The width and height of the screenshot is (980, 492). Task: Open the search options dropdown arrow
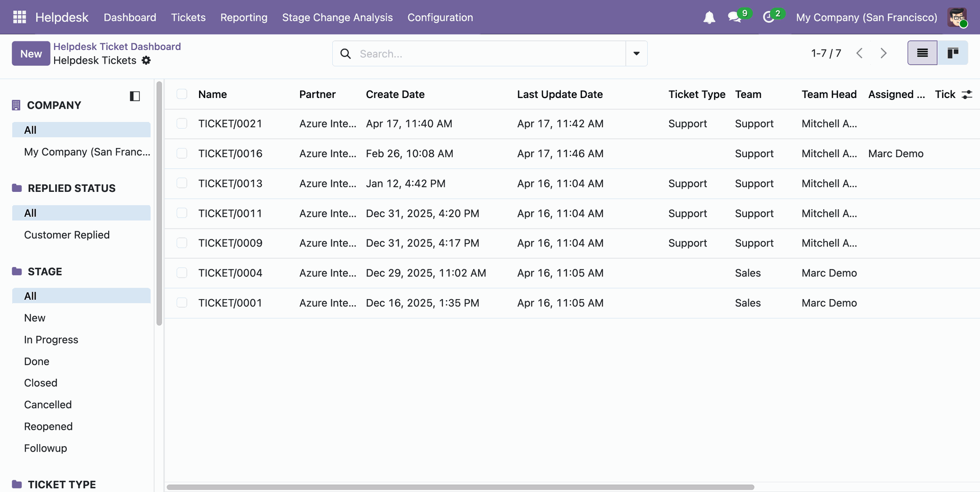(x=636, y=54)
